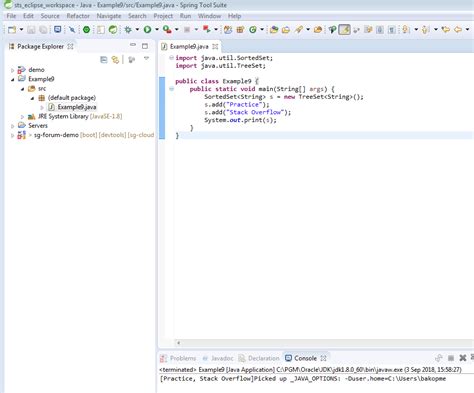The width and height of the screenshot is (474, 393).
Task: Click Collapse All in Package Explorer
Action: [x=104, y=60]
